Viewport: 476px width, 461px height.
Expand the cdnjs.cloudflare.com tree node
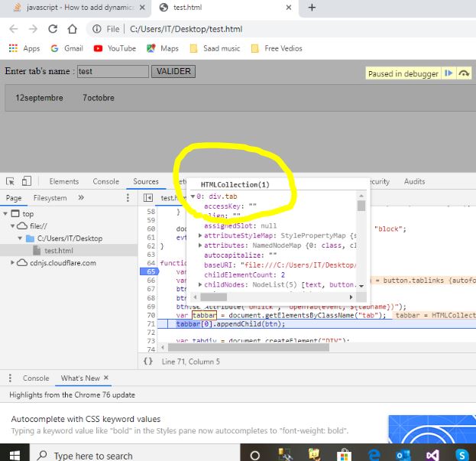13,263
